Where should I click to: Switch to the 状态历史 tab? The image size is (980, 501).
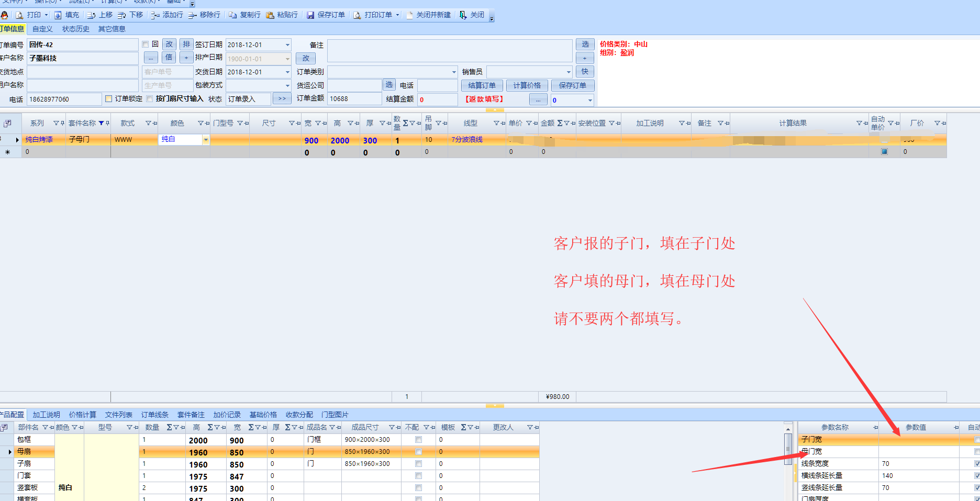[75, 29]
